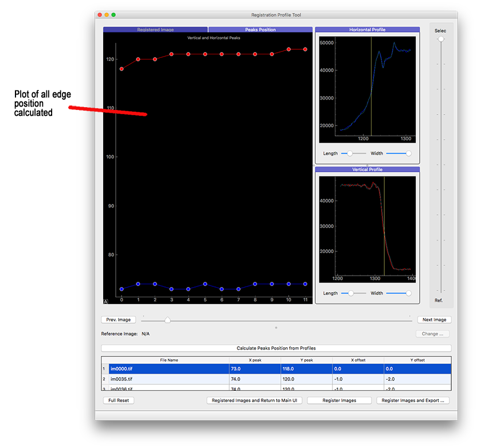
Task: Switch to the Registered Image tab
Action: pos(155,30)
